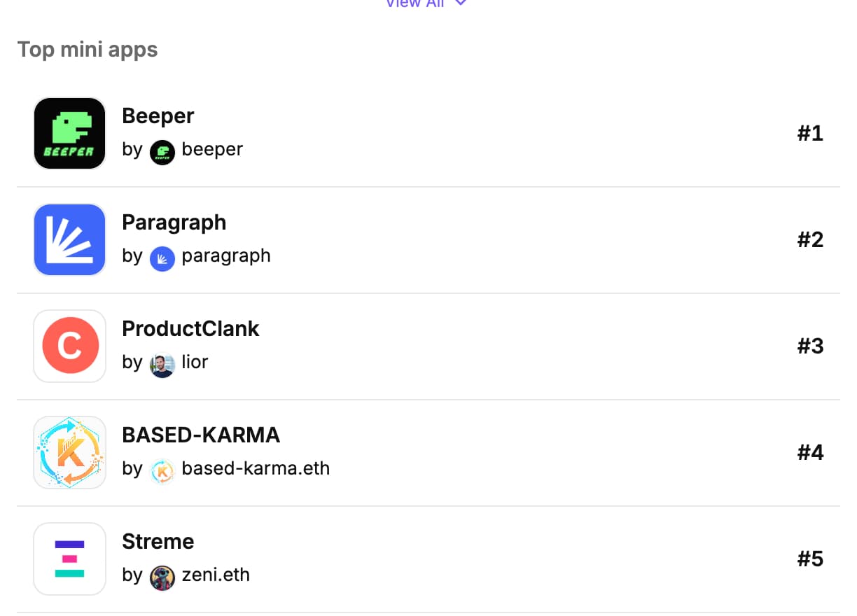Select the ProductClank red C icon
Image resolution: width=857 pixels, height=616 pixels.
69,346
